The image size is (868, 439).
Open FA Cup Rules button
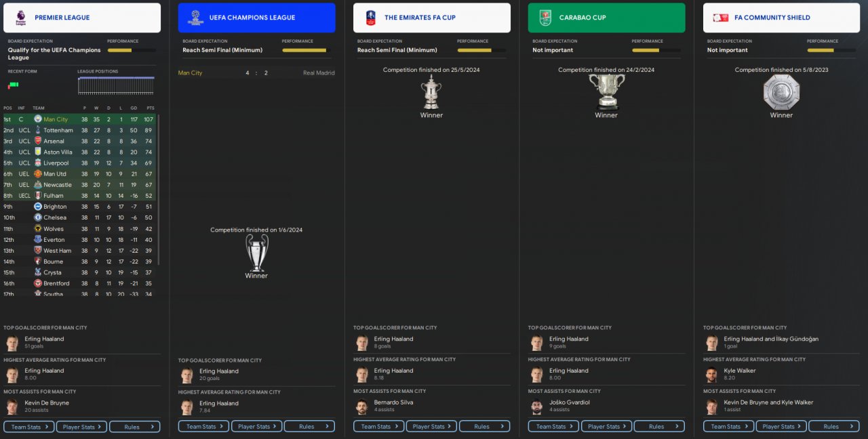(485, 427)
